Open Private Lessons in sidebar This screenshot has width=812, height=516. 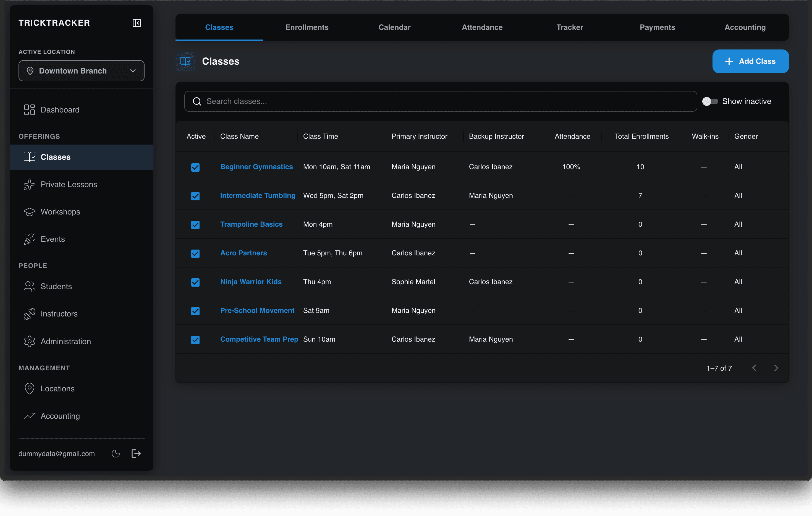click(81, 184)
